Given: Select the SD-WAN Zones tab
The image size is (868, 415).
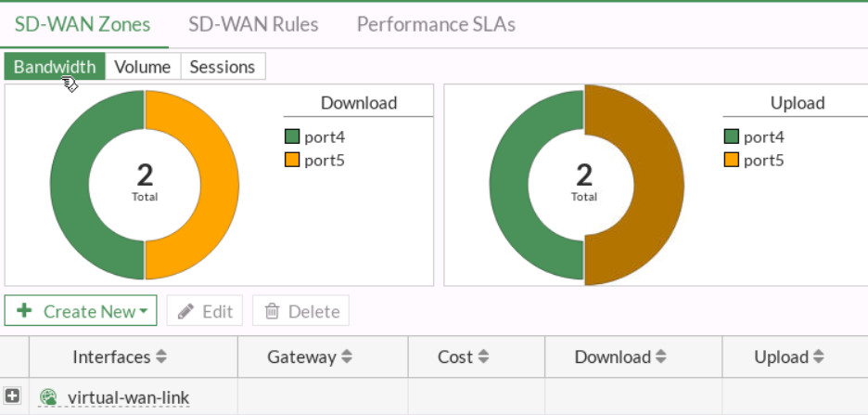Looking at the screenshot, I should coord(83,24).
